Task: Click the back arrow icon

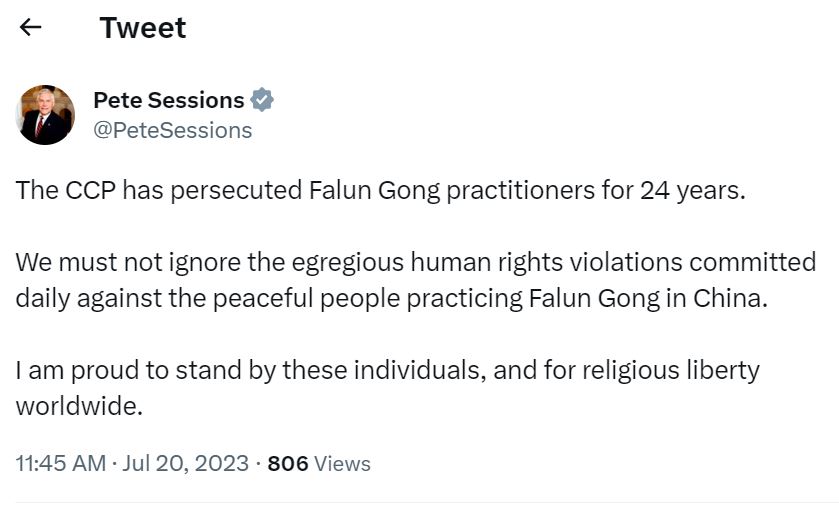Action: pyautogui.click(x=30, y=28)
